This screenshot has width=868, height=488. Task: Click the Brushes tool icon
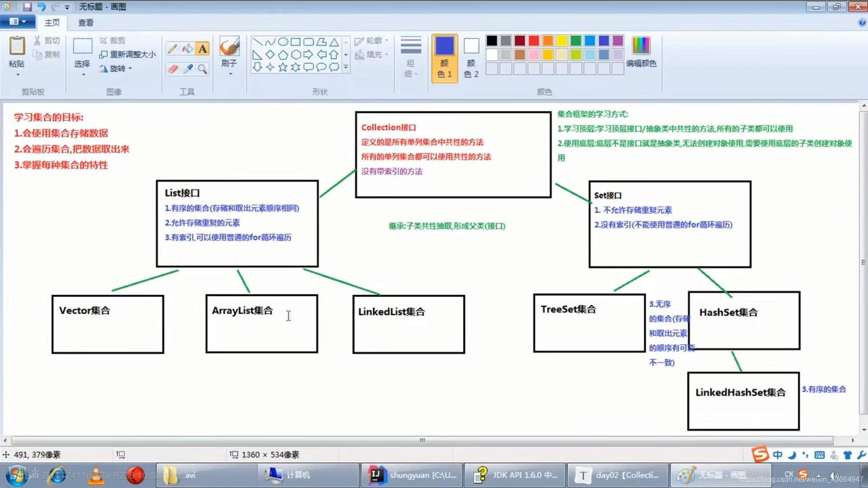point(229,46)
